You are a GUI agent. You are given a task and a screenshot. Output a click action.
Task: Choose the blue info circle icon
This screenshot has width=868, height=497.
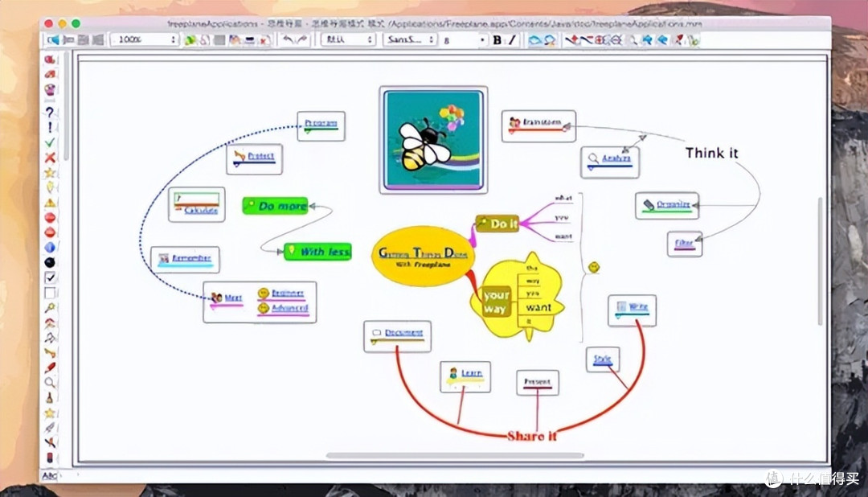pos(50,247)
